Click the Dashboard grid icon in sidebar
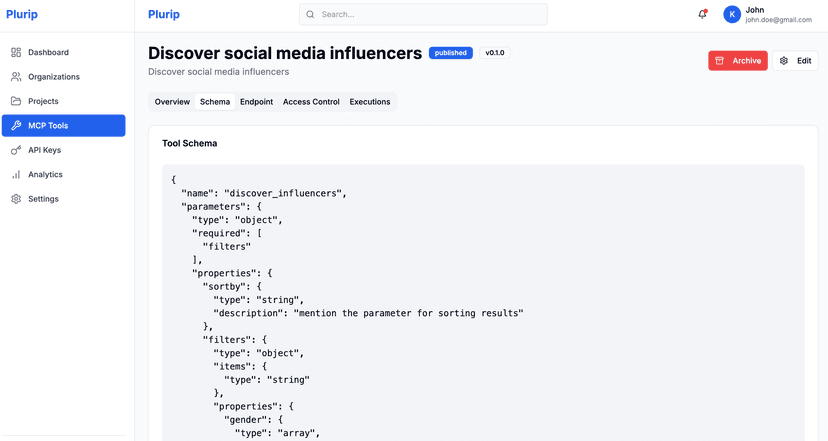828x441 pixels. coord(16,52)
